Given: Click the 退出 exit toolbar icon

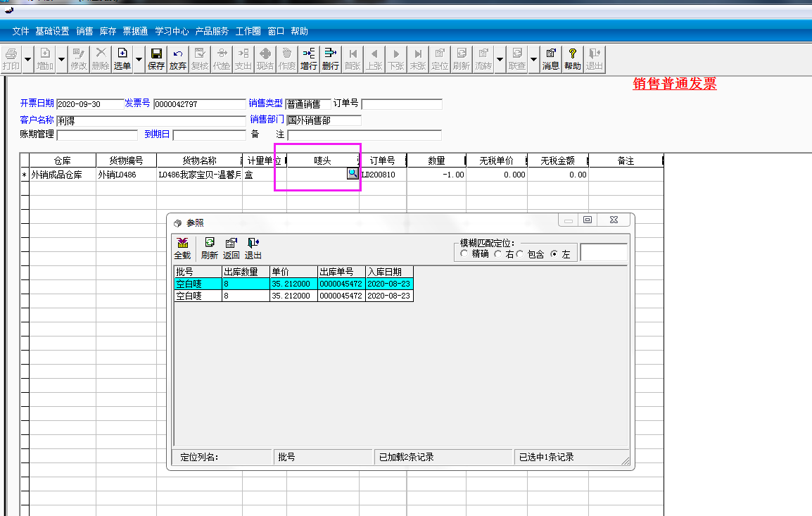Looking at the screenshot, I should pos(594,59).
